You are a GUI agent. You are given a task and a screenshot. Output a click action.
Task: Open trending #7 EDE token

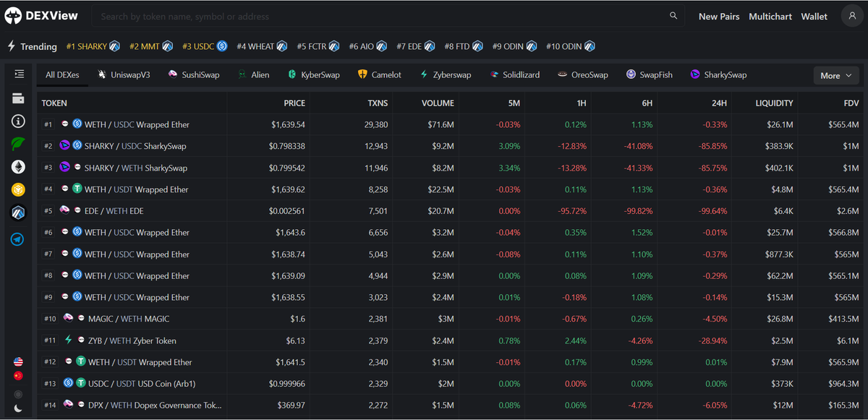(416, 46)
